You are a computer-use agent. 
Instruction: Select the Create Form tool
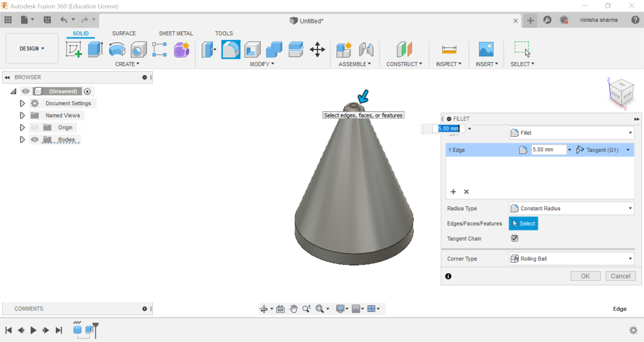(x=182, y=49)
